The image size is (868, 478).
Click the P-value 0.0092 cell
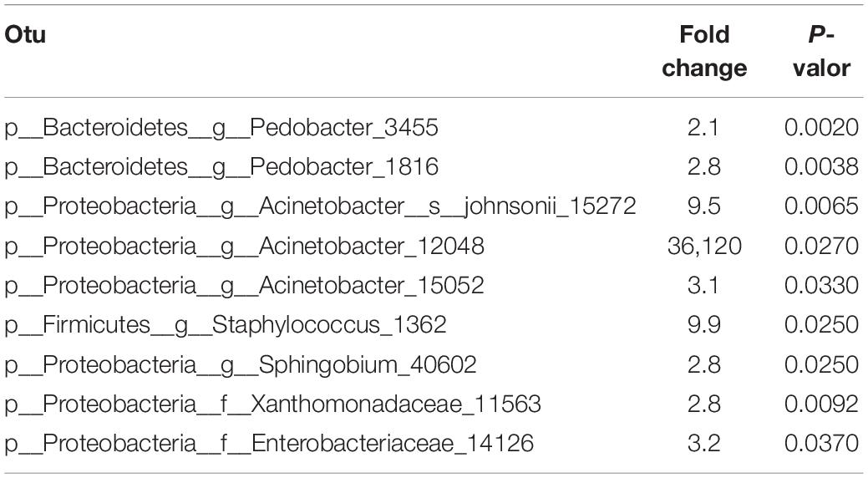point(821,404)
